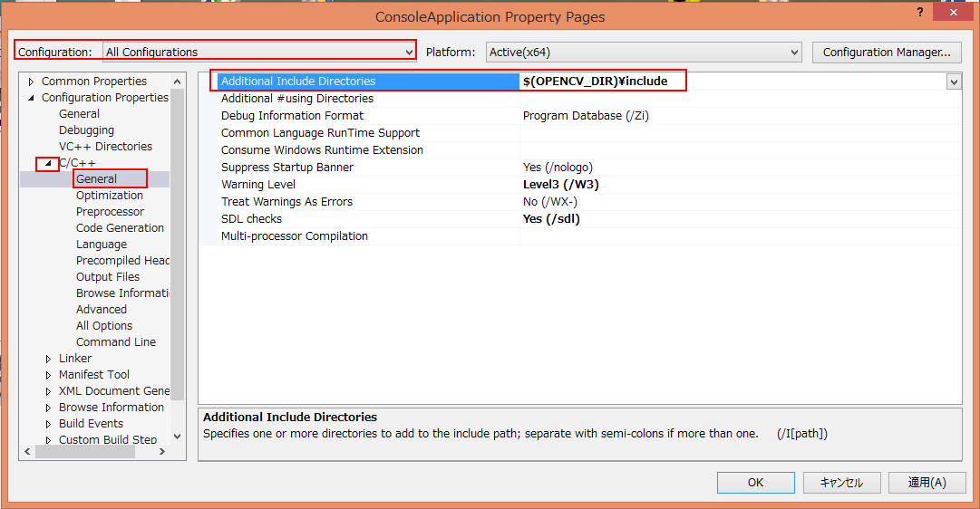The width and height of the screenshot is (980, 509).
Task: Select General under Configuration Properties
Action: tap(79, 114)
